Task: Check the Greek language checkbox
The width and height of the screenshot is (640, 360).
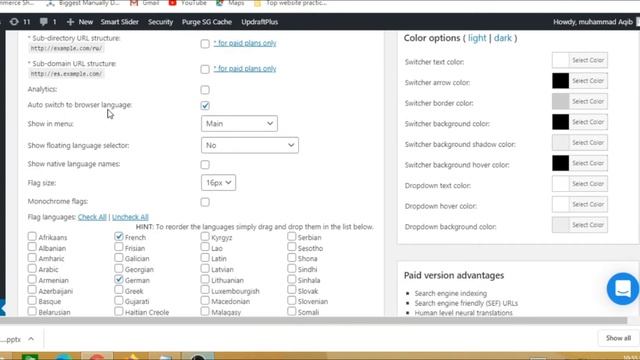Action: [118, 290]
